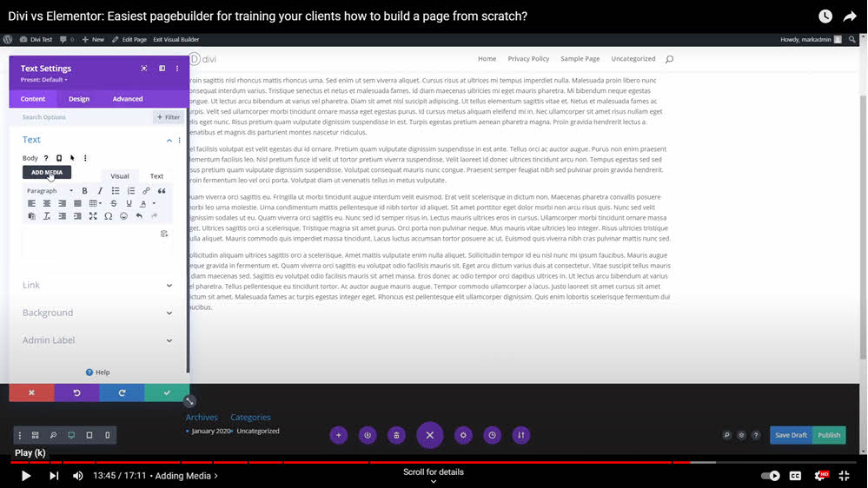Image resolution: width=868 pixels, height=488 pixels.
Task: Open Divi page settings gear button
Action: (463, 435)
